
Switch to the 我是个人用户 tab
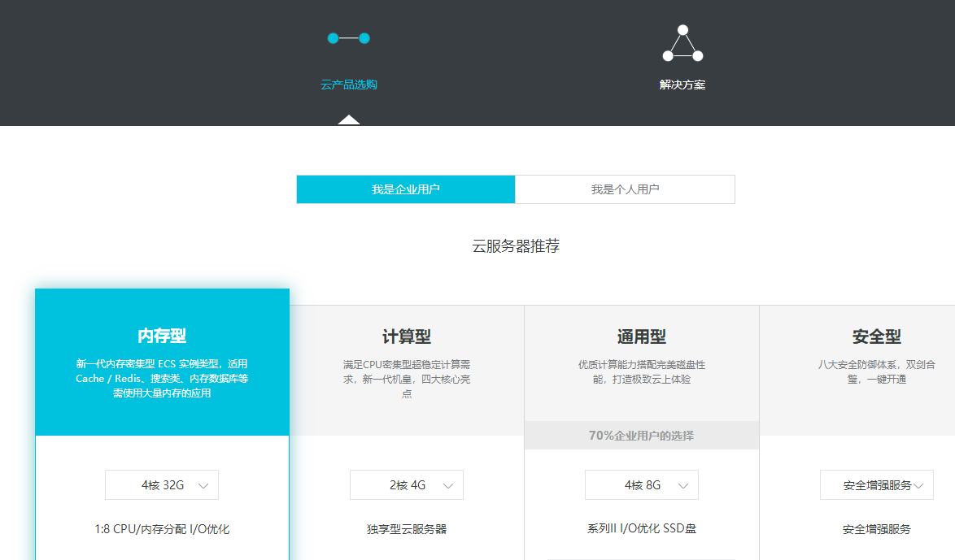(625, 189)
